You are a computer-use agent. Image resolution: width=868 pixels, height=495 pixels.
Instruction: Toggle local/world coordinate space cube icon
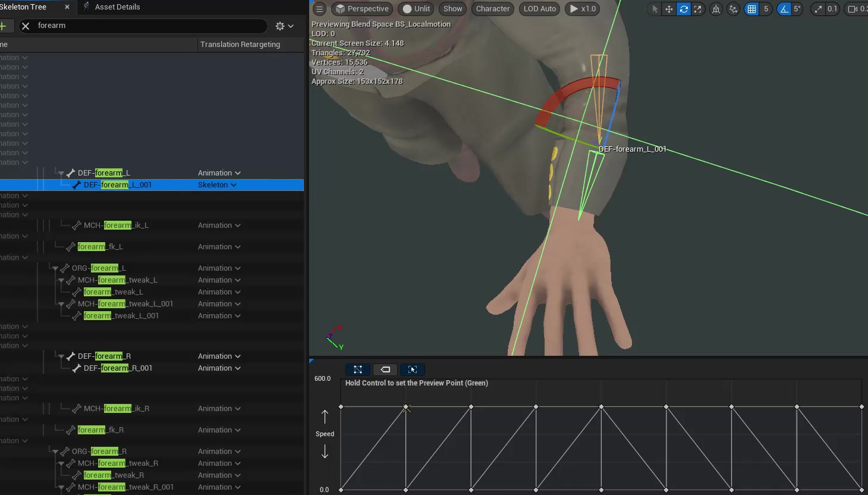(x=716, y=9)
